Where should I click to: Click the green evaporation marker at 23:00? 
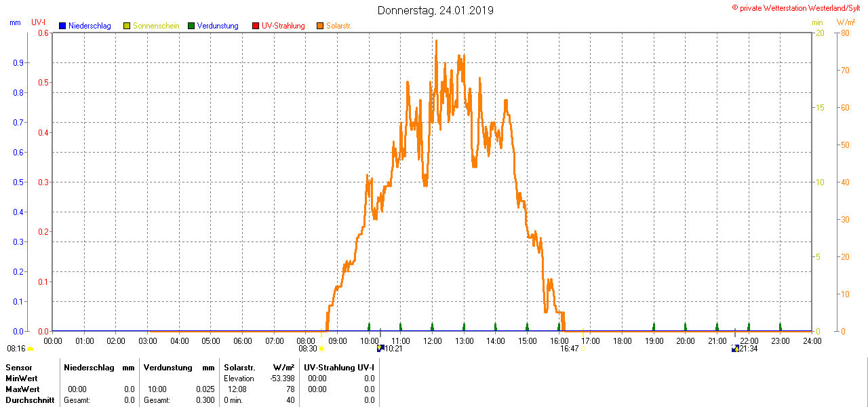coord(780,327)
